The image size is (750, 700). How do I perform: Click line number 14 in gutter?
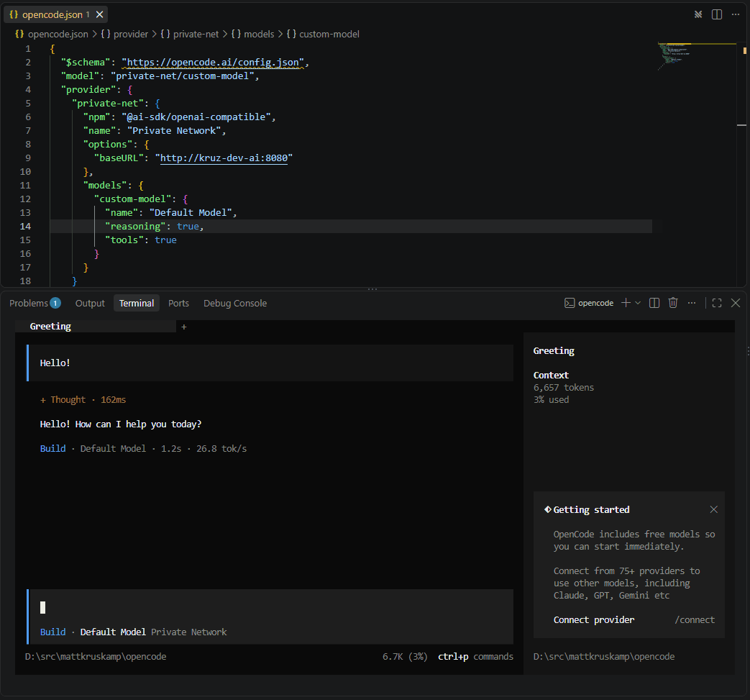click(25, 227)
